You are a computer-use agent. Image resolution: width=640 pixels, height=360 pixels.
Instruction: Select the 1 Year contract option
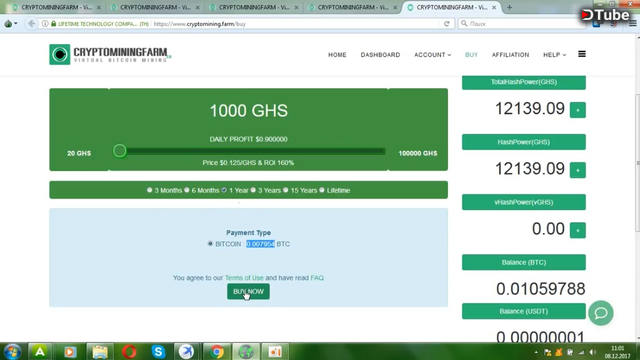(224, 190)
